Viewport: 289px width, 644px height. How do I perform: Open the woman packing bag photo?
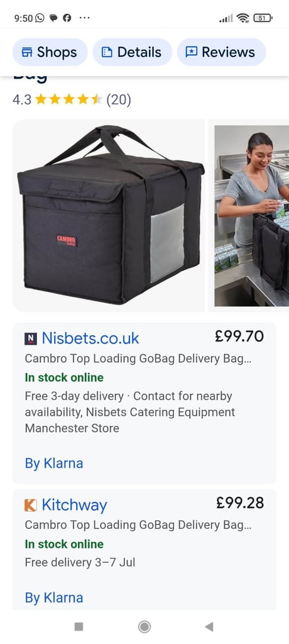(252, 216)
